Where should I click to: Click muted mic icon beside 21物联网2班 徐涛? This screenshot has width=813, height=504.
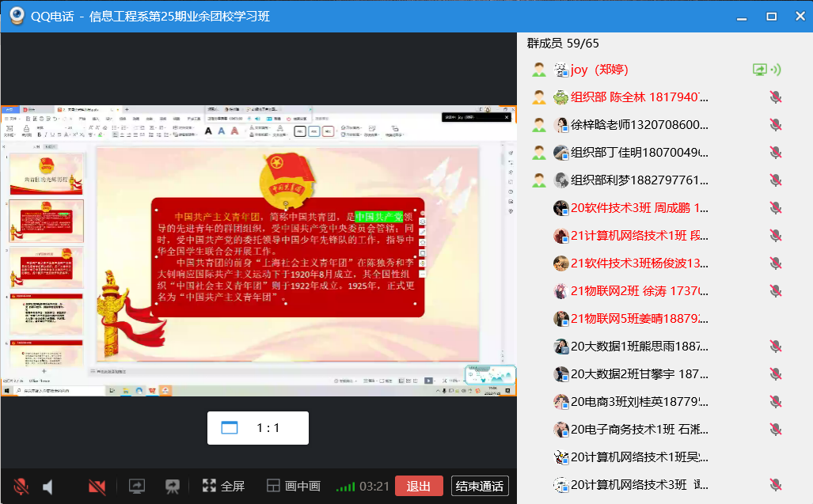coord(776,291)
